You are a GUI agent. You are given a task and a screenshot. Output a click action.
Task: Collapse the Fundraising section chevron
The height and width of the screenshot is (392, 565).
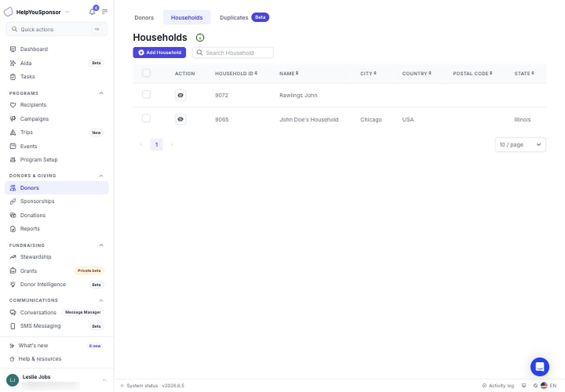(x=101, y=245)
